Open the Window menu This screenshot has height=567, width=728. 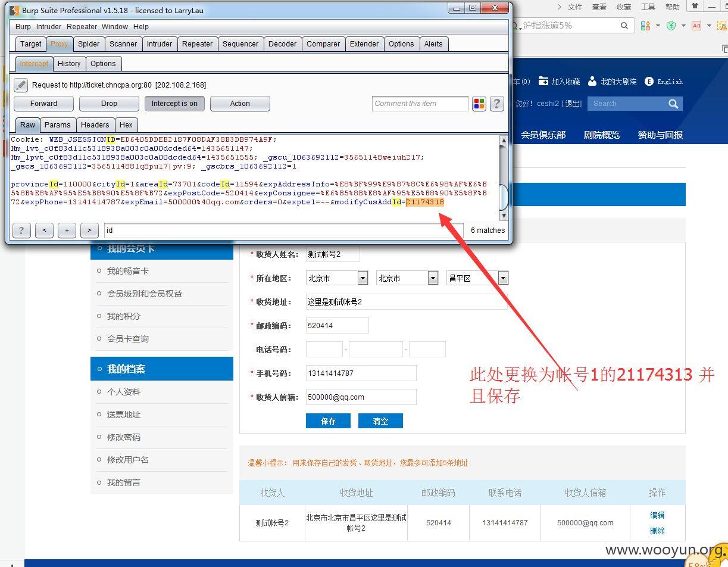click(115, 27)
